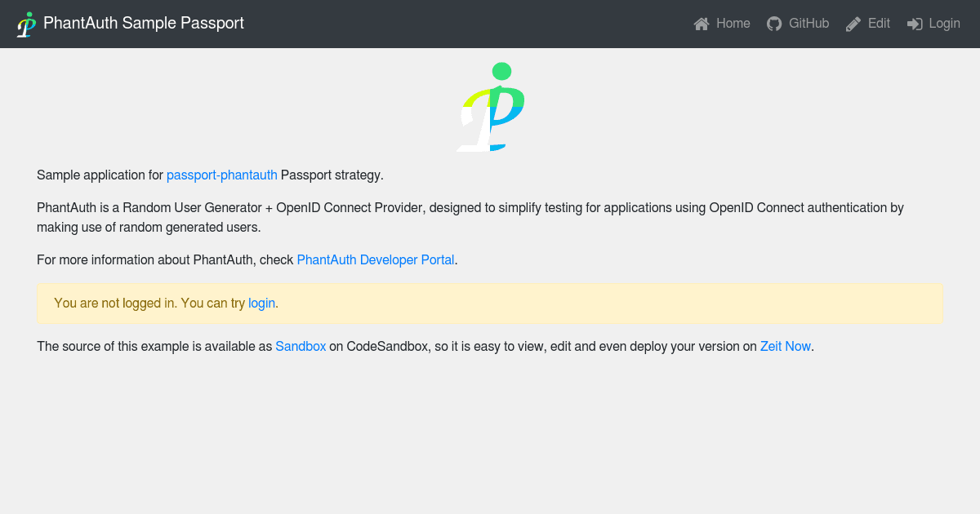Viewport: 980px width, 514px height.
Task: Visit the PhantAuth Developer Portal link
Action: 375,259
